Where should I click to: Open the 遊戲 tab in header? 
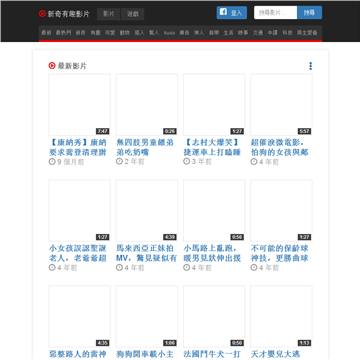[x=133, y=14]
